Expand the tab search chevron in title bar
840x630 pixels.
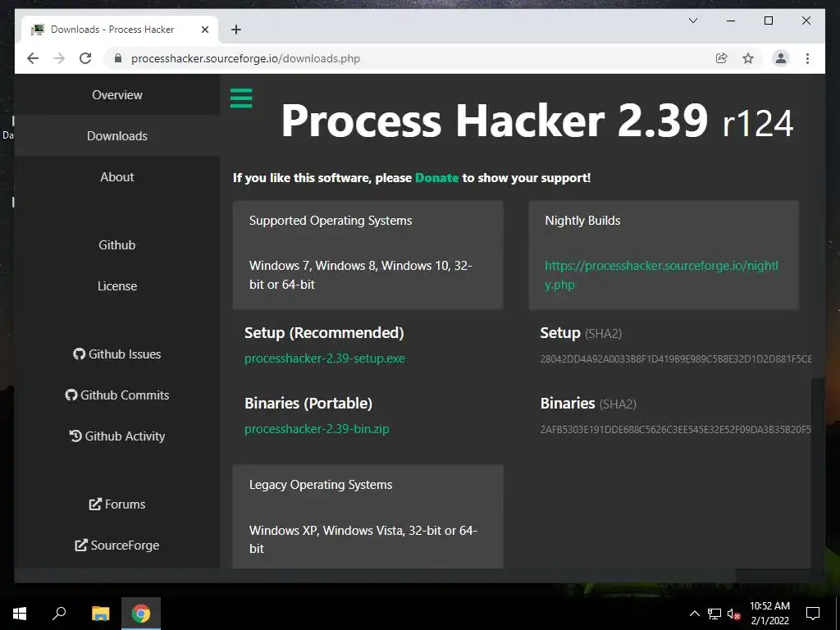(x=692, y=21)
